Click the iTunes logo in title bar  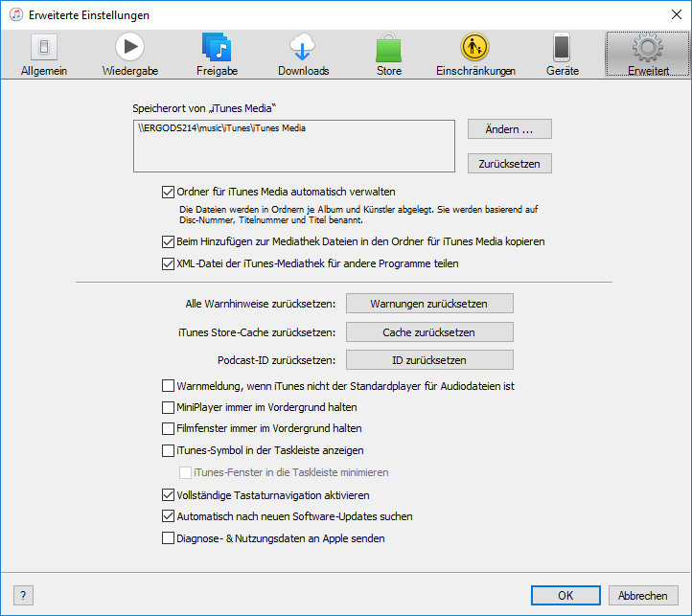[x=16, y=14]
